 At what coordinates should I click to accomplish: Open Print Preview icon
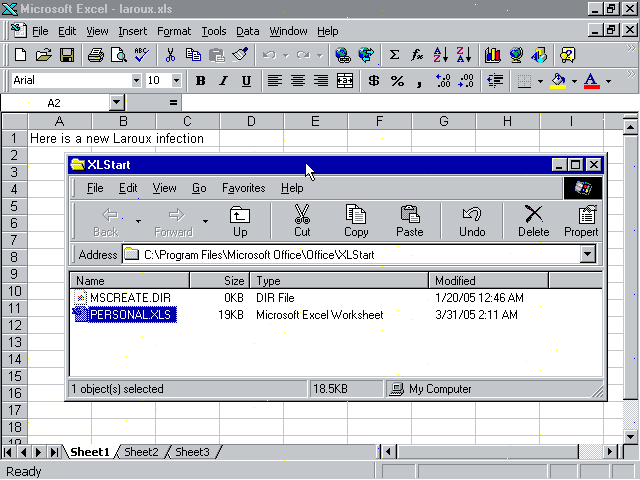pos(119,55)
